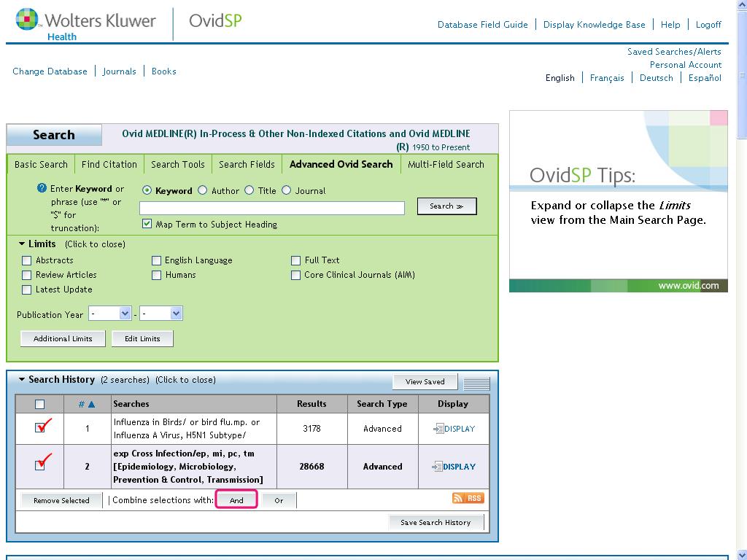Screen dimensions: 747x560
Task: Switch language to Français
Action: click(x=607, y=77)
